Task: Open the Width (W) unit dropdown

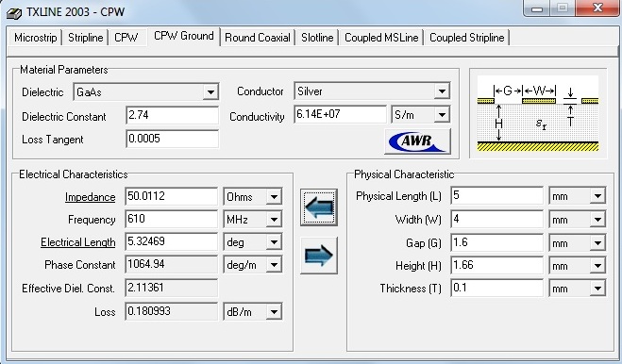Action: [x=597, y=220]
